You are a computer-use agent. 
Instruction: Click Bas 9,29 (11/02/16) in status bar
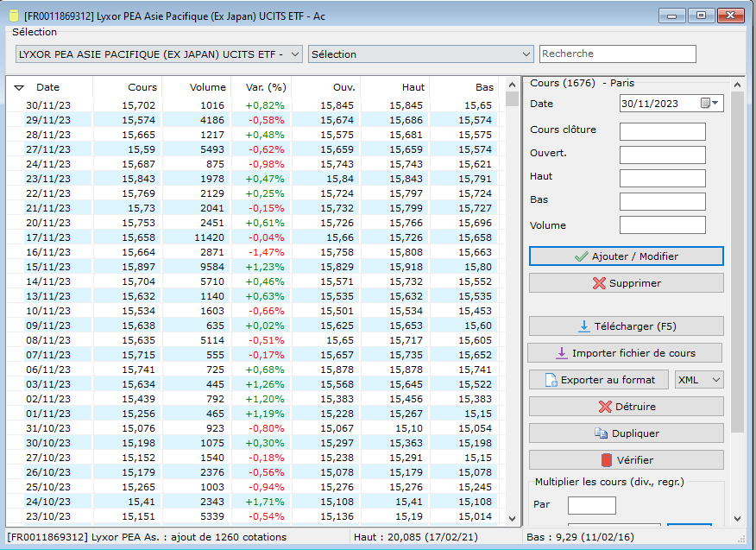[580, 537]
